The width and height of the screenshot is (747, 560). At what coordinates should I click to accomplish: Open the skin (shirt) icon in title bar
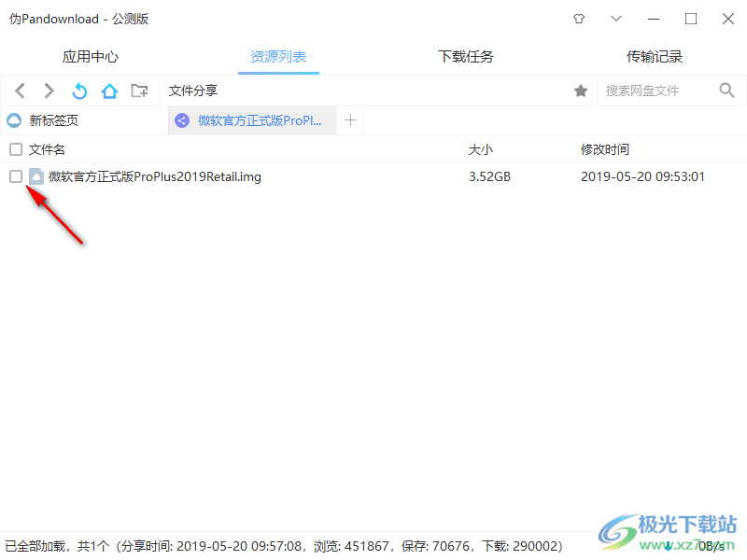579,19
